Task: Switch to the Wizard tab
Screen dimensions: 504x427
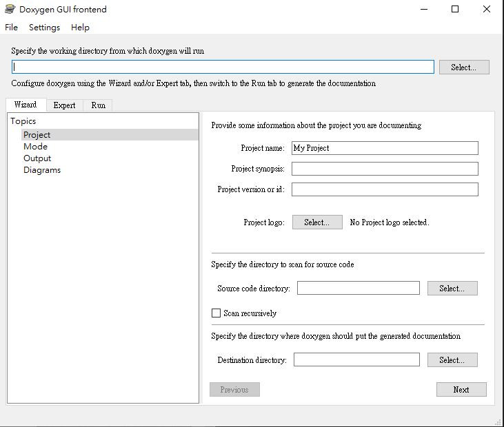Action: (26, 105)
